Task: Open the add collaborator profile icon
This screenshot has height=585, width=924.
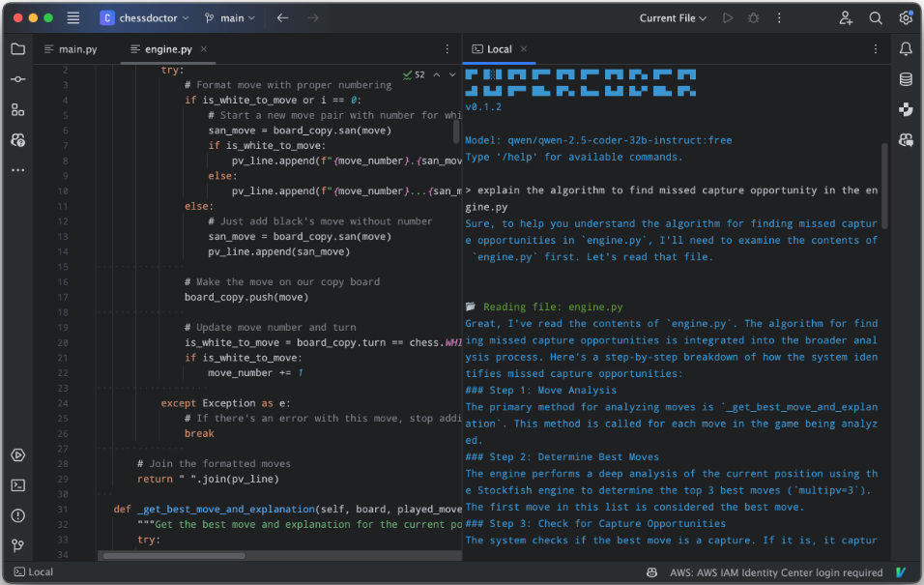Action: coord(846,18)
